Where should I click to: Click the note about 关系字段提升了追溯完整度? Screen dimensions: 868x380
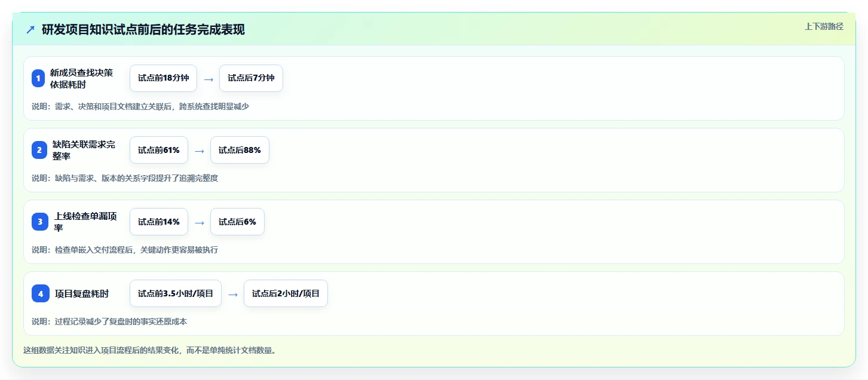(x=125, y=178)
